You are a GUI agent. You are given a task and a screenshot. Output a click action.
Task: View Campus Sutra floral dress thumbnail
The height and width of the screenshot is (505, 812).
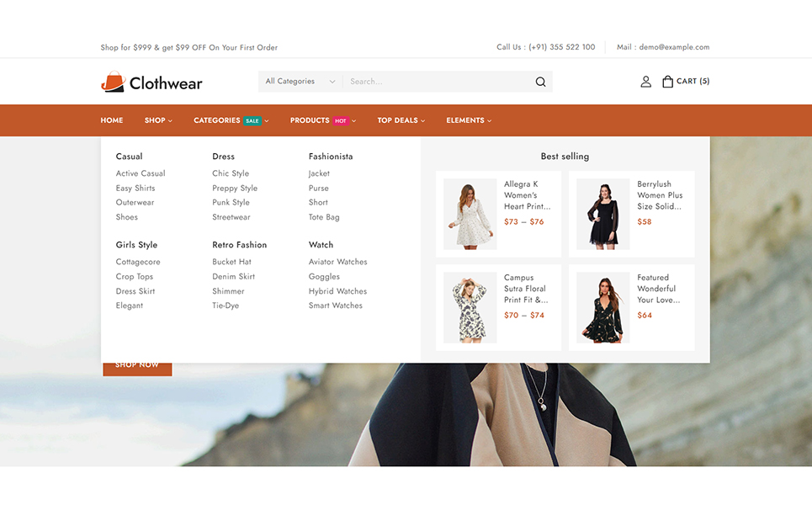[470, 307]
